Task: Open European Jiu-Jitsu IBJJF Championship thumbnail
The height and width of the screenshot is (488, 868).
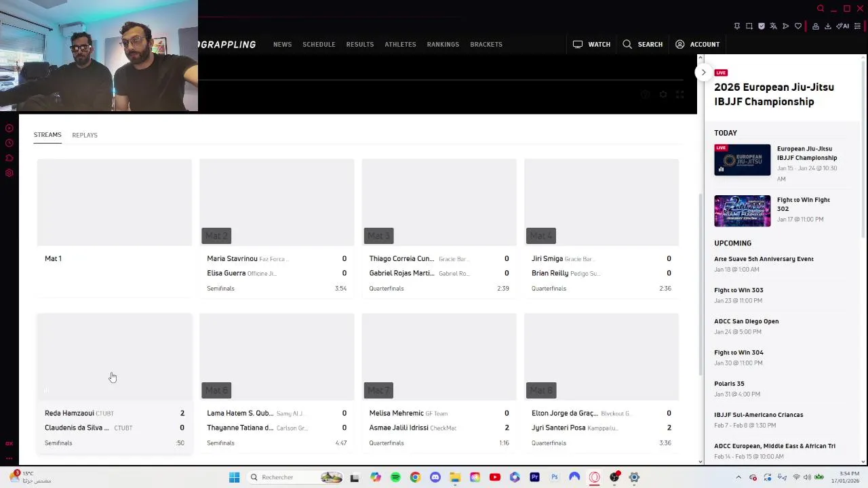Action: click(742, 160)
